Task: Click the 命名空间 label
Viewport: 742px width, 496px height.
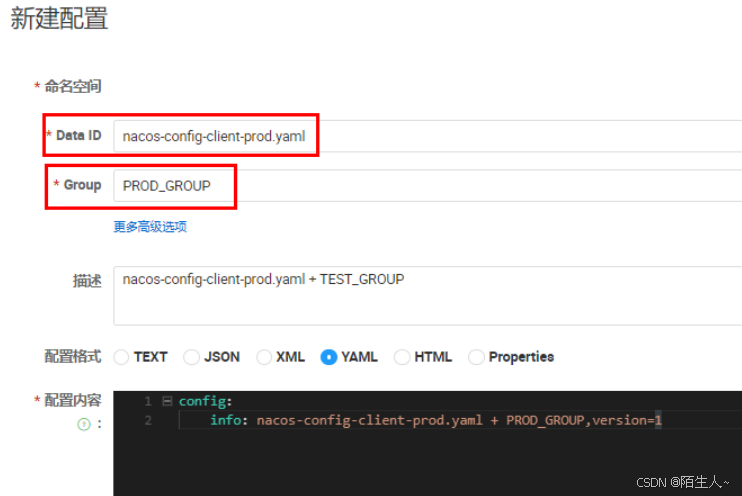Action: [73, 86]
